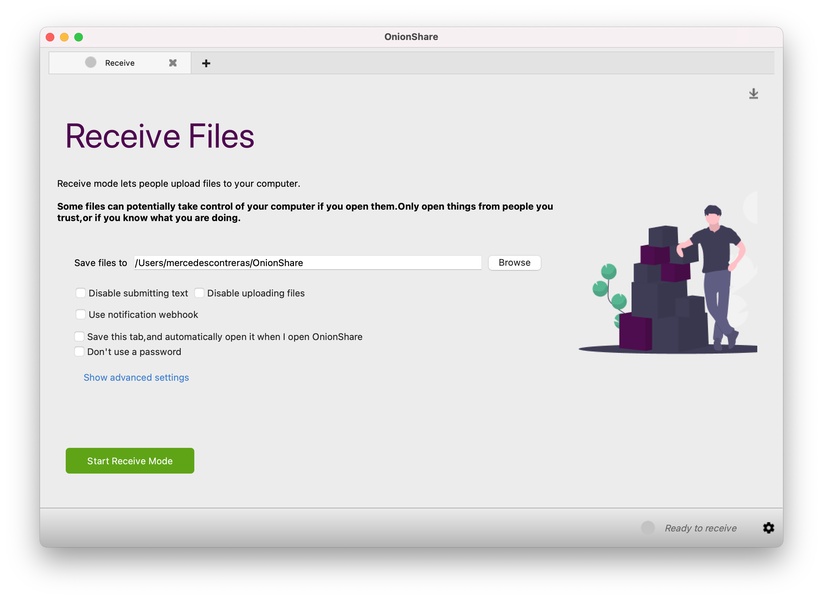Open settings gear icon

coord(768,528)
